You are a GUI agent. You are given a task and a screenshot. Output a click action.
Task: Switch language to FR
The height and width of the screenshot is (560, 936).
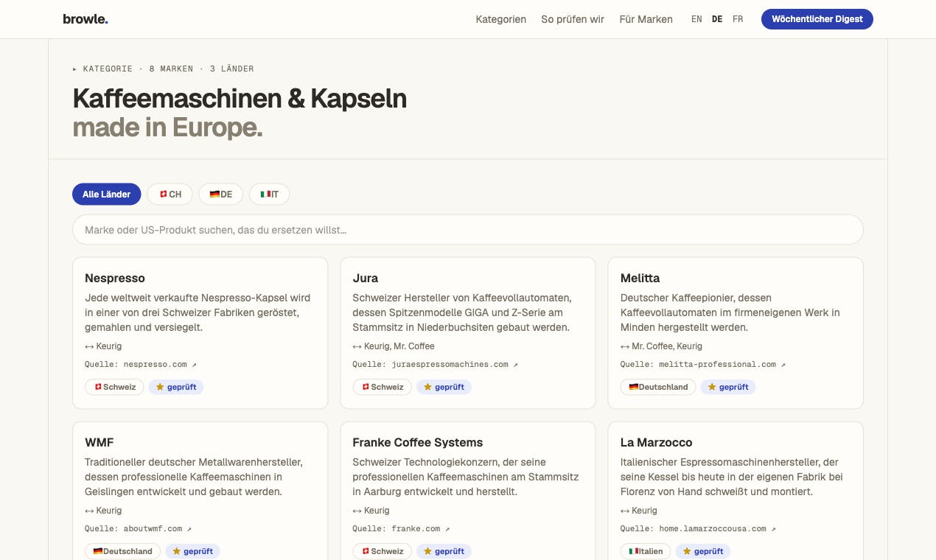(x=738, y=19)
